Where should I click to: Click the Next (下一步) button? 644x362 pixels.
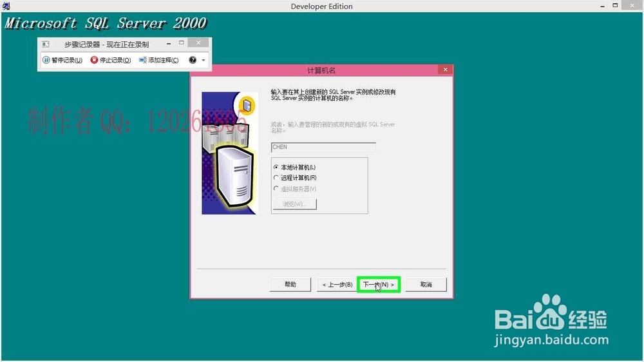(378, 284)
